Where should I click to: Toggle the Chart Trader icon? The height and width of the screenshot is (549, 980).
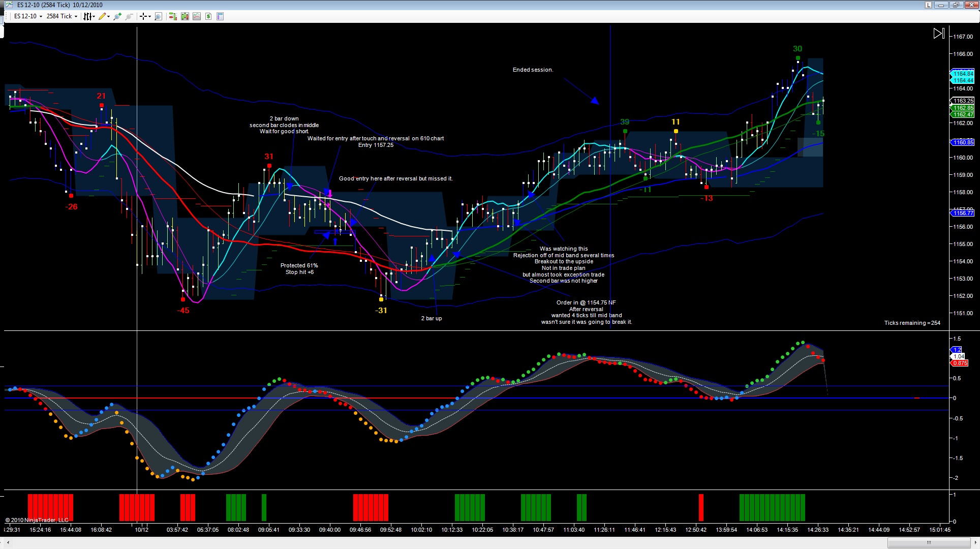[173, 16]
